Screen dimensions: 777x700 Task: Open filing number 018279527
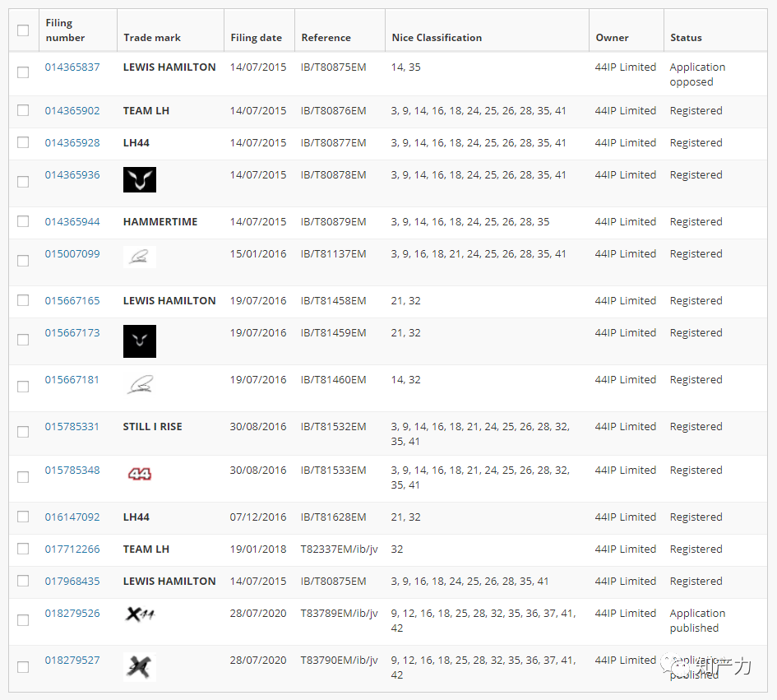(72, 661)
